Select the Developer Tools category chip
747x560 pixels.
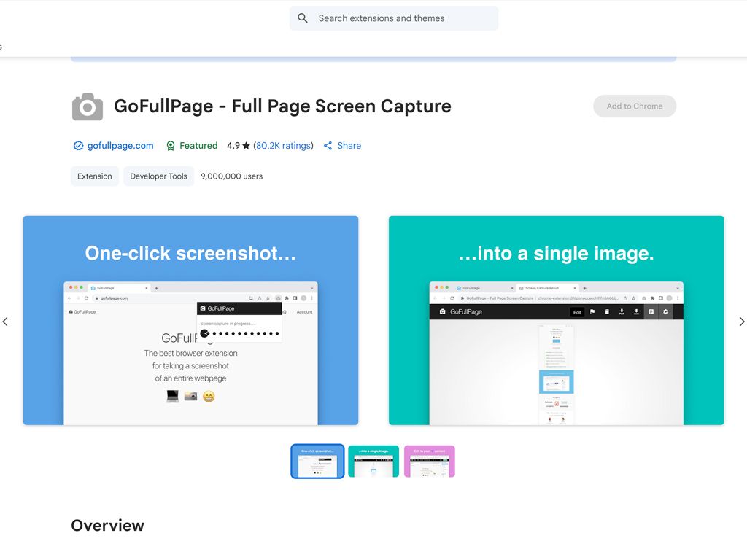[x=158, y=176]
